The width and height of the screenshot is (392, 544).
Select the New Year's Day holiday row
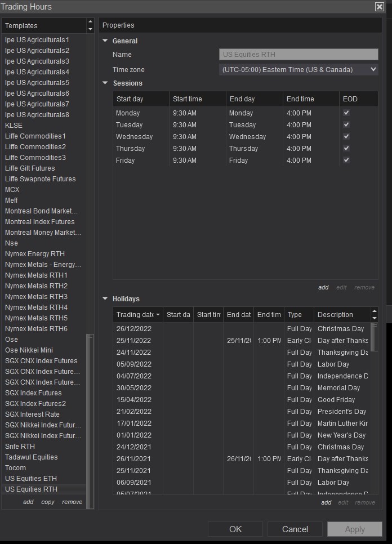(242, 435)
